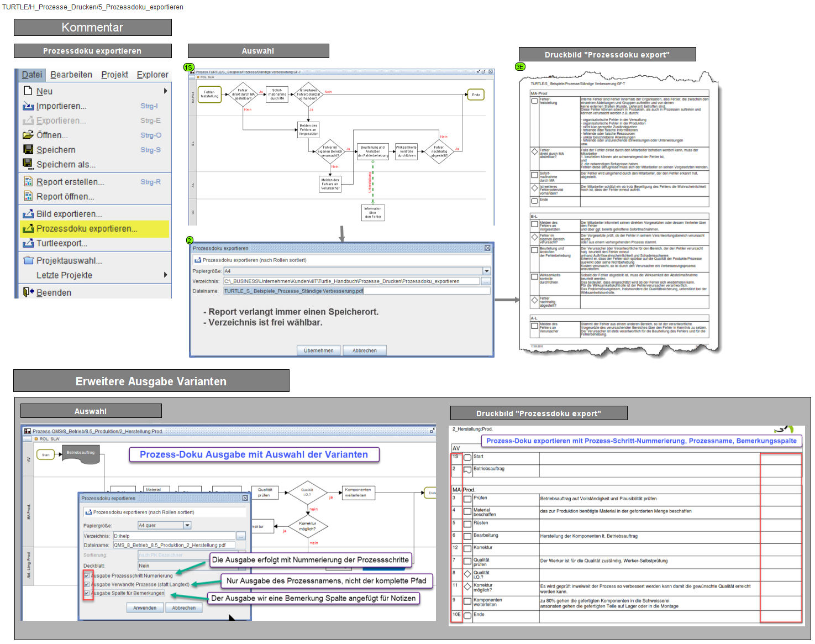Click the Verzeichnis field showing D:\help
The height and width of the screenshot is (644, 815).
click(x=174, y=536)
